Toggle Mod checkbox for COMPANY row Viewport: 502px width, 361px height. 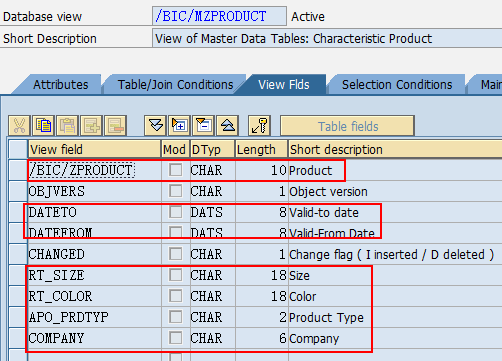tap(175, 338)
